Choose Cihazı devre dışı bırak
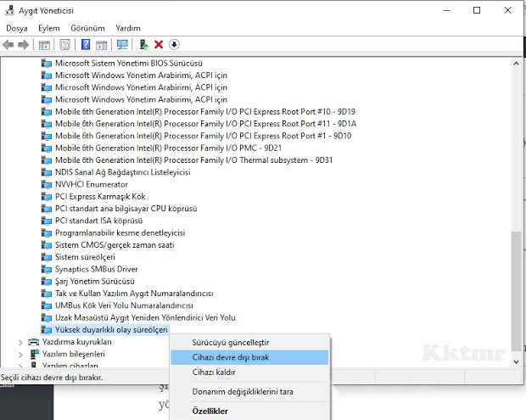526x420 pixels. pos(249,357)
